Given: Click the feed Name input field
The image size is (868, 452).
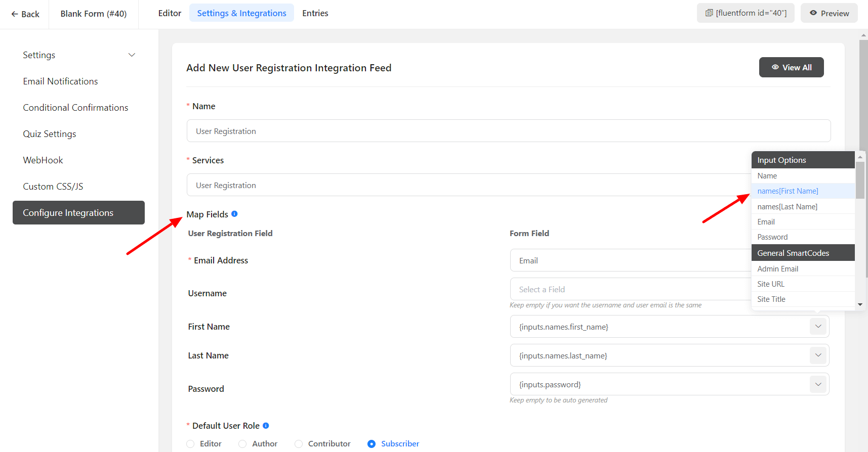Looking at the screenshot, I should 508,131.
